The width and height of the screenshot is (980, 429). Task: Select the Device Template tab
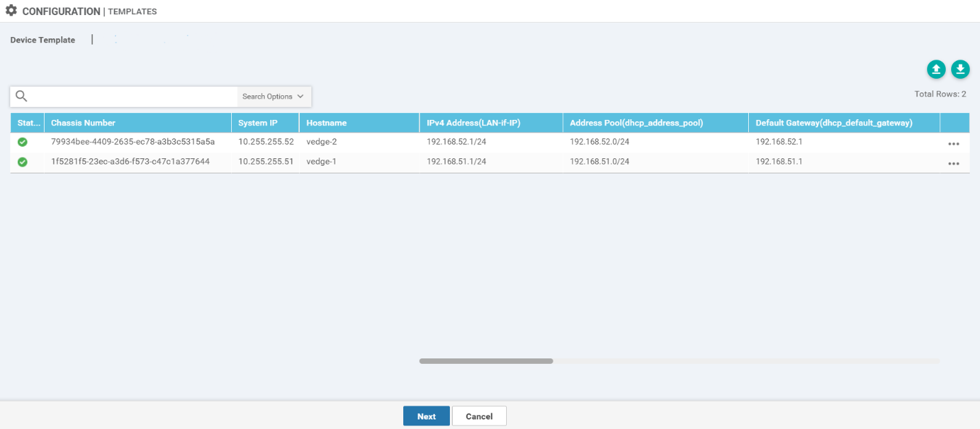[x=43, y=40]
